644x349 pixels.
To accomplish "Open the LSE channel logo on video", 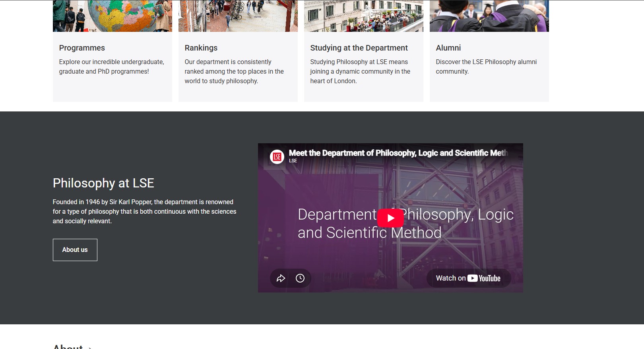I will coord(277,157).
